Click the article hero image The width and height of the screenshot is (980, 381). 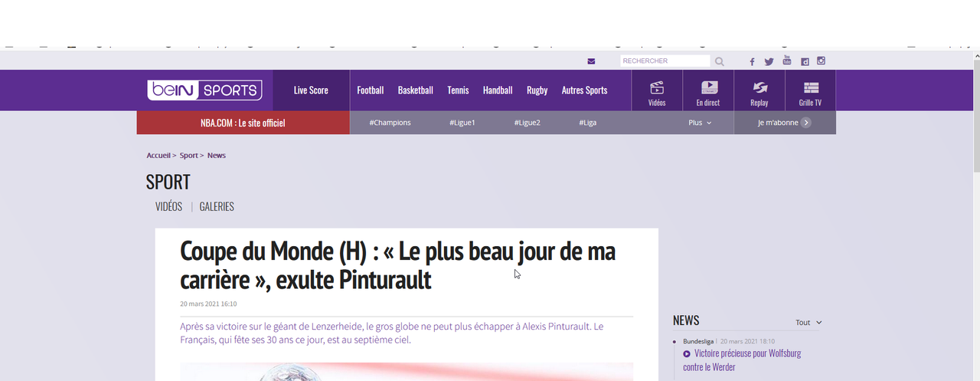(407, 372)
